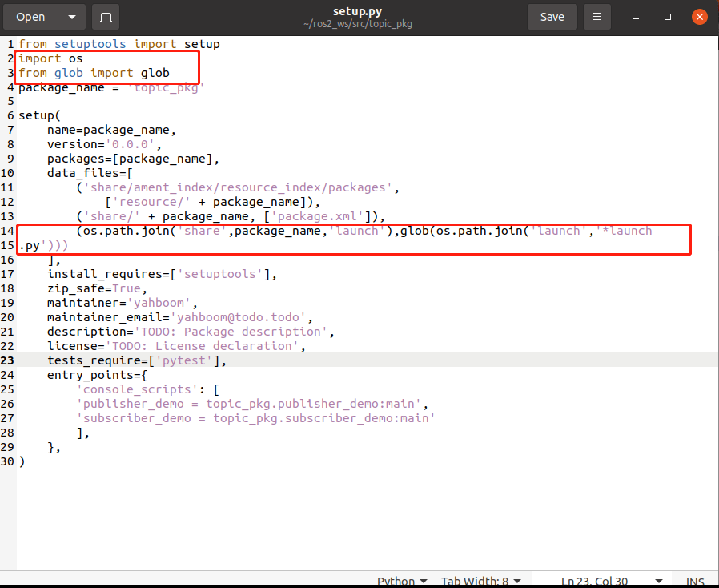This screenshot has width=719, height=588.
Task: Click the 'resource/' + package_name line
Action: tap(212, 202)
